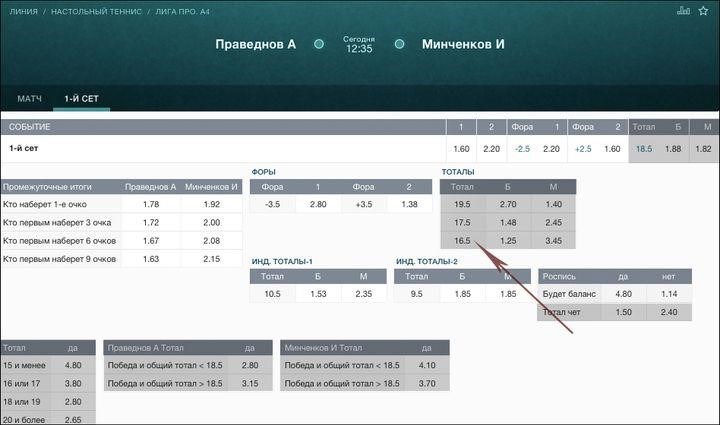This screenshot has width=720, height=425.
Task: Select 4.80 for total 15 и менее
Action: (x=73, y=365)
